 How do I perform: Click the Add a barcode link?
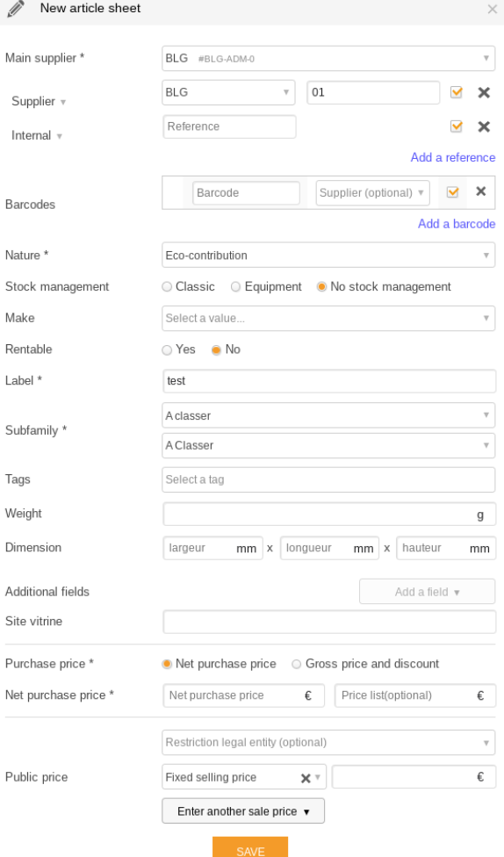coord(457,224)
